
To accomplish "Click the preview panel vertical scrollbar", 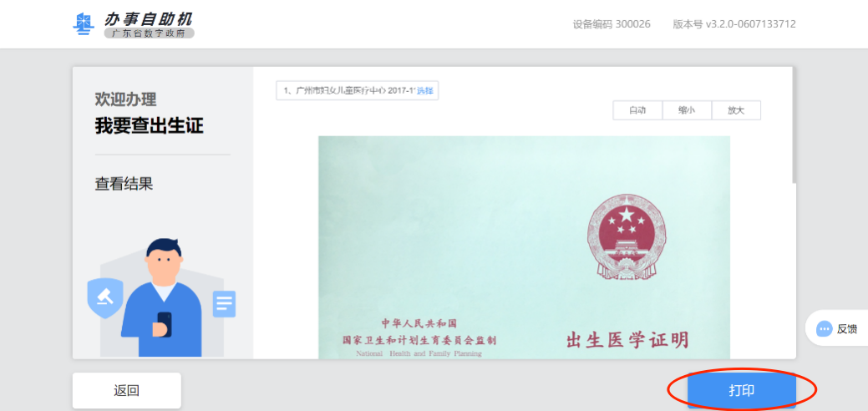I will coord(794,126).
